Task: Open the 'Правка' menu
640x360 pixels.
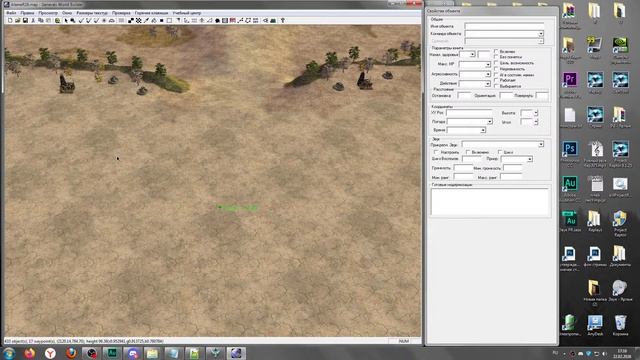Action: tap(27, 13)
